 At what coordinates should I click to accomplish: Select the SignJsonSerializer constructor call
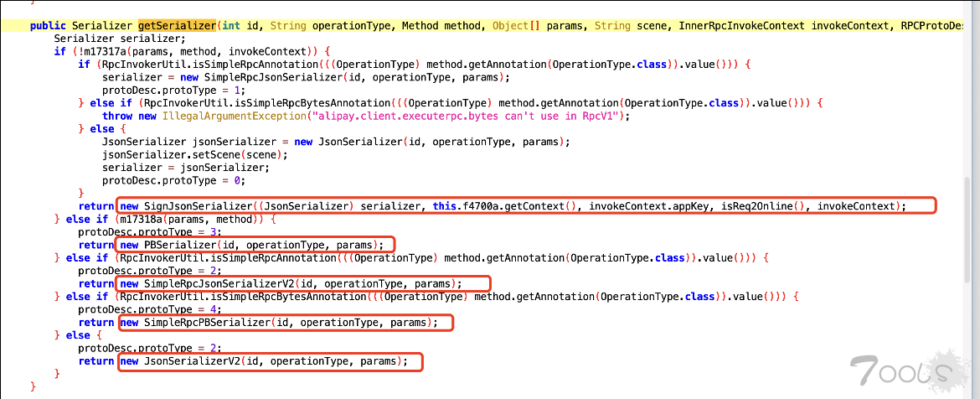198,205
